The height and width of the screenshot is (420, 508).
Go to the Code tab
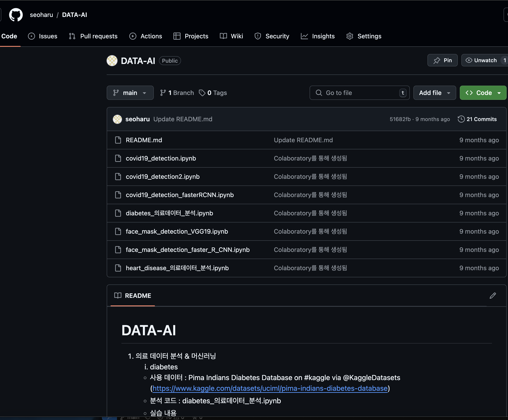[9, 36]
